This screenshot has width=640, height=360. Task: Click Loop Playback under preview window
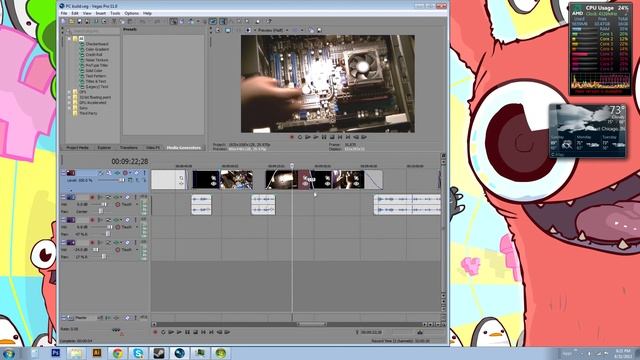point(300,138)
